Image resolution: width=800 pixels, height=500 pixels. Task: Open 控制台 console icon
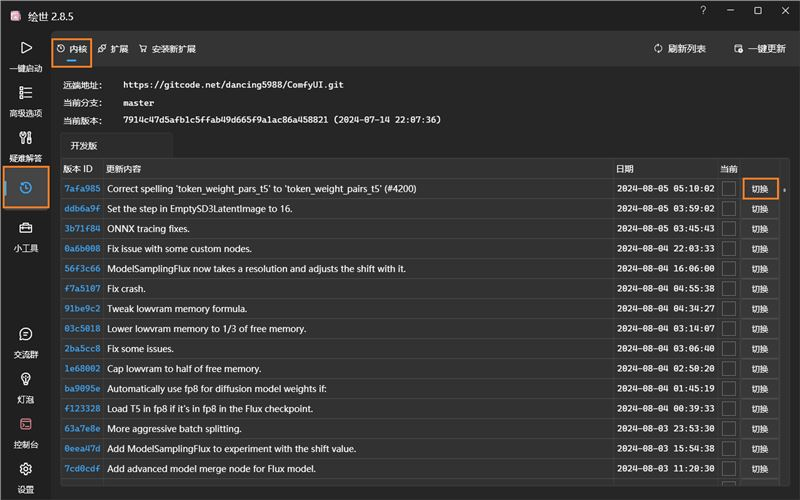click(25, 424)
